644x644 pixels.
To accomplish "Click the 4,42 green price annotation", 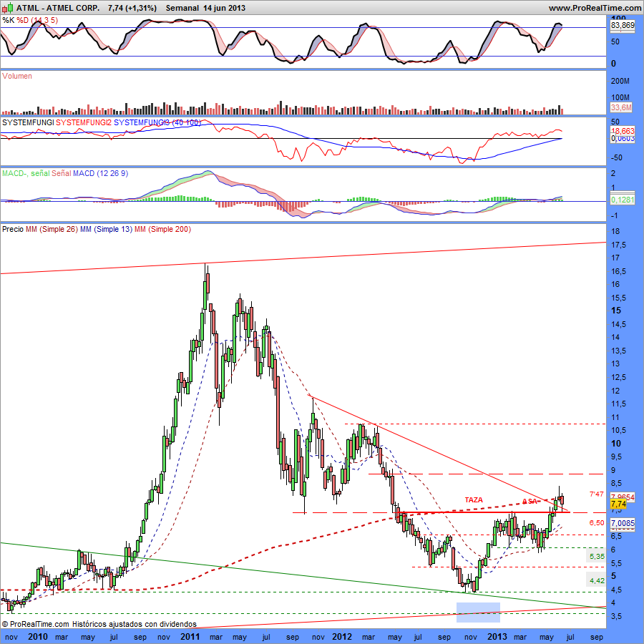I will click(x=597, y=581).
